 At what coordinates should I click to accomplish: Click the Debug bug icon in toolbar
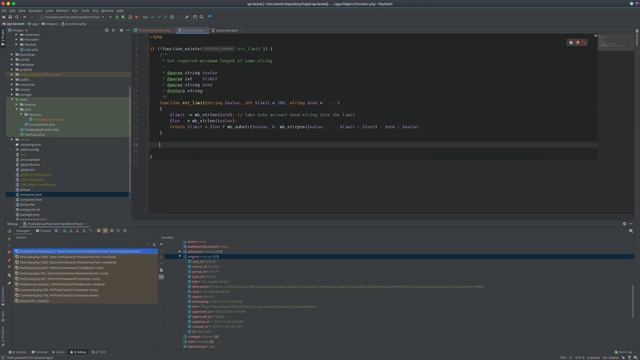[117, 17]
